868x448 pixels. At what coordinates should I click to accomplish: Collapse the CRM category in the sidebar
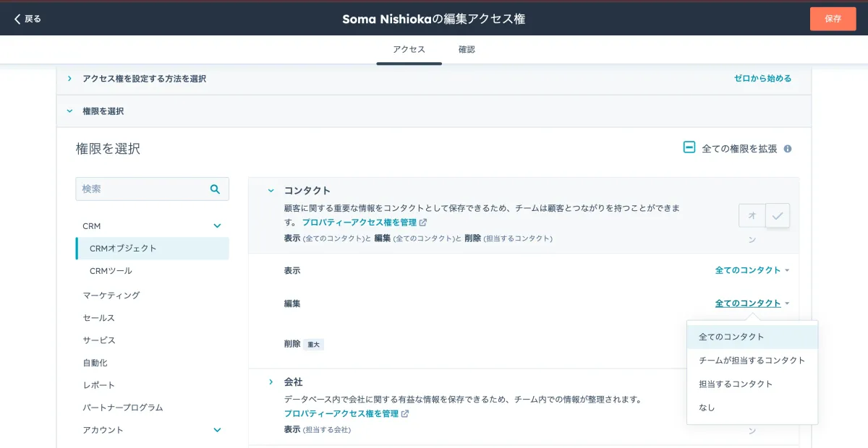click(216, 225)
